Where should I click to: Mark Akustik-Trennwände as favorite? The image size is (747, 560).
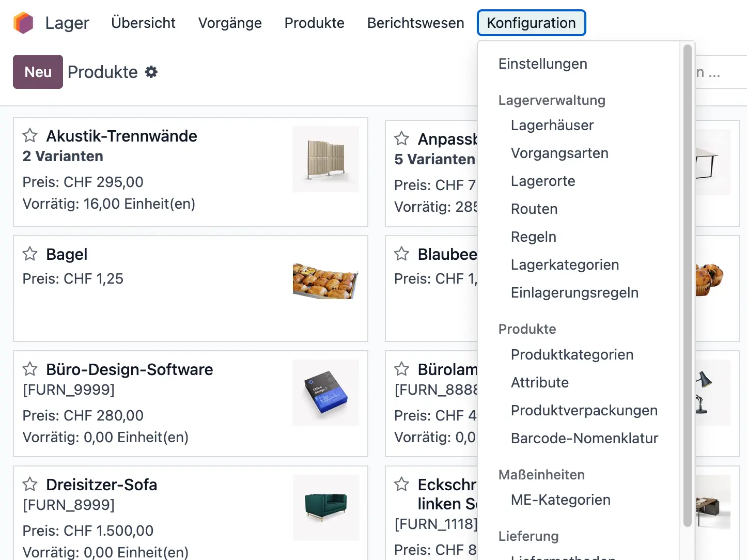[x=29, y=135]
